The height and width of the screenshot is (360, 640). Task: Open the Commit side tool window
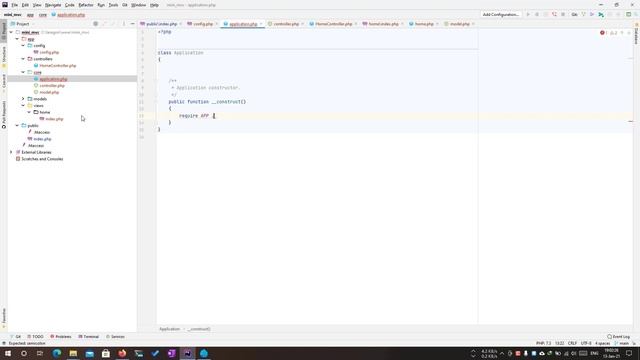[4, 82]
